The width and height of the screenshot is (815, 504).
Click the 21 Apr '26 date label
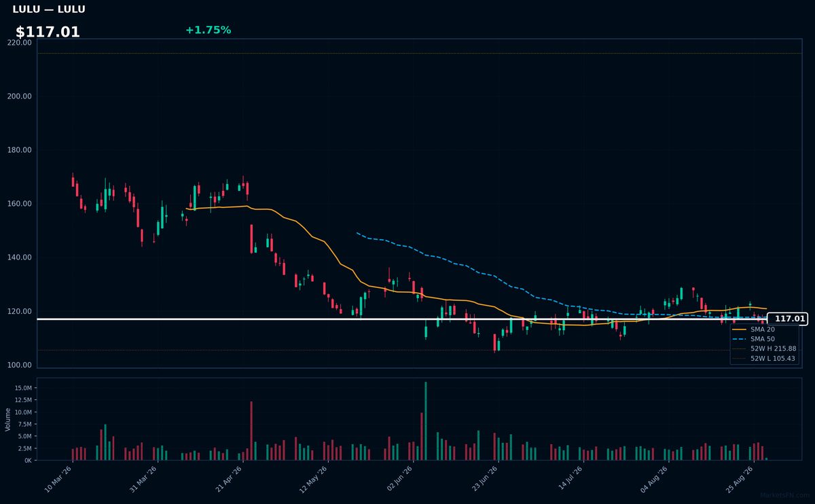[x=228, y=478]
